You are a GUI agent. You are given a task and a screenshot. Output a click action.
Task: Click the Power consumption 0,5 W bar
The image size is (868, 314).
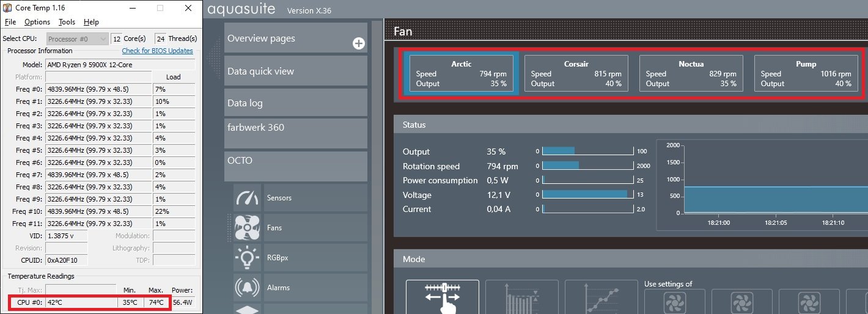click(587, 180)
